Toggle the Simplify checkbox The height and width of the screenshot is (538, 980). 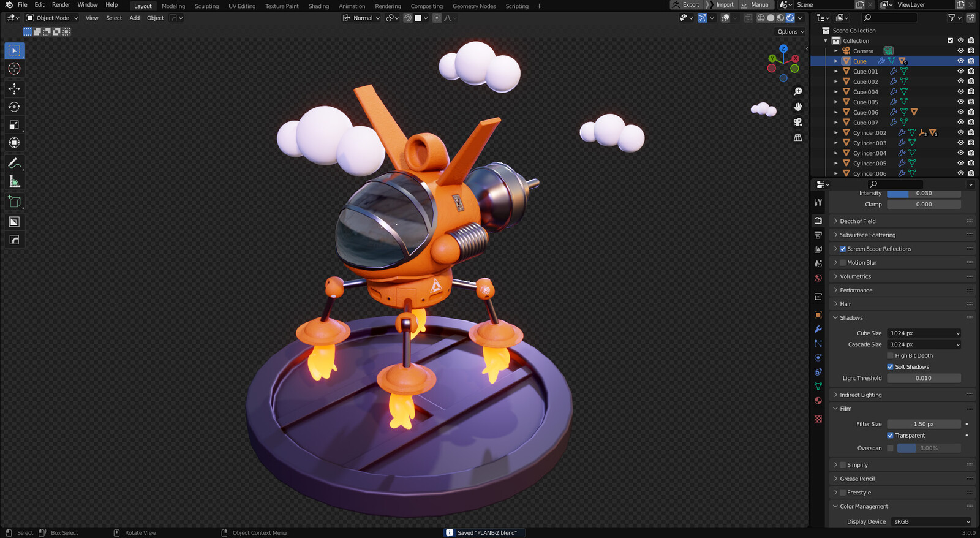843,465
